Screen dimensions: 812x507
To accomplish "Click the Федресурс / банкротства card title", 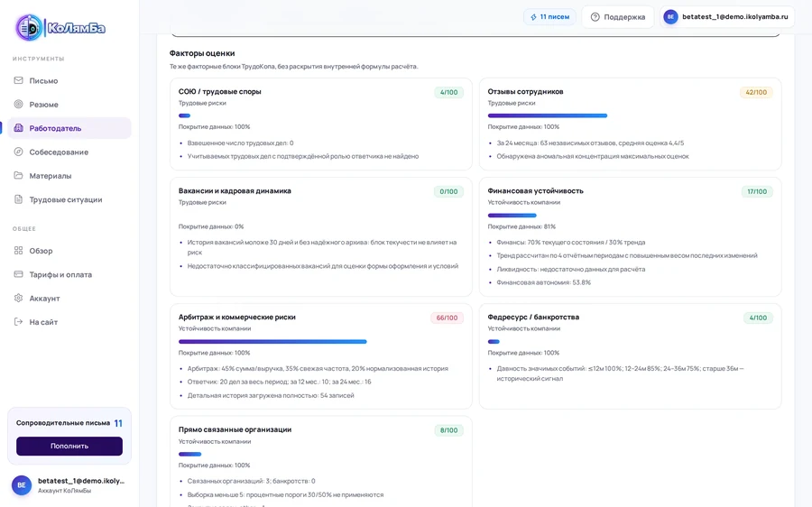I will [x=533, y=317].
